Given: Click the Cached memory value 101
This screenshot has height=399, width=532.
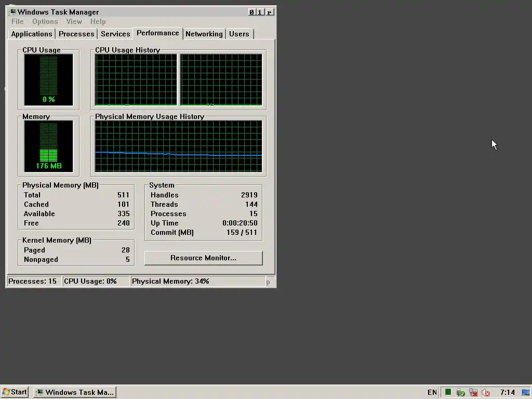Looking at the screenshot, I should point(123,204).
